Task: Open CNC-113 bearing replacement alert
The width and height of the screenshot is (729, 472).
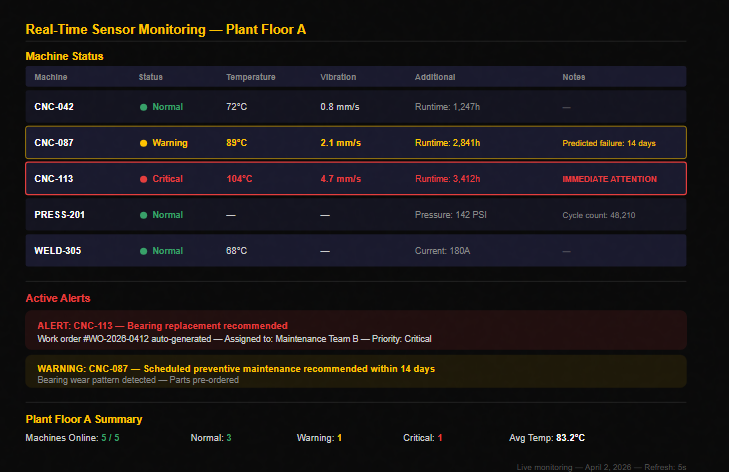Action: point(356,330)
